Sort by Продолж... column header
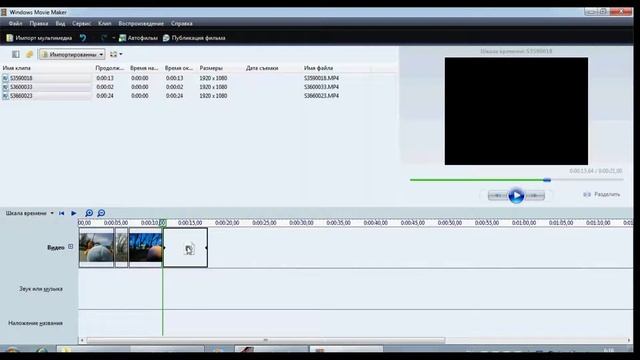This screenshot has width=640, height=360. point(109,68)
